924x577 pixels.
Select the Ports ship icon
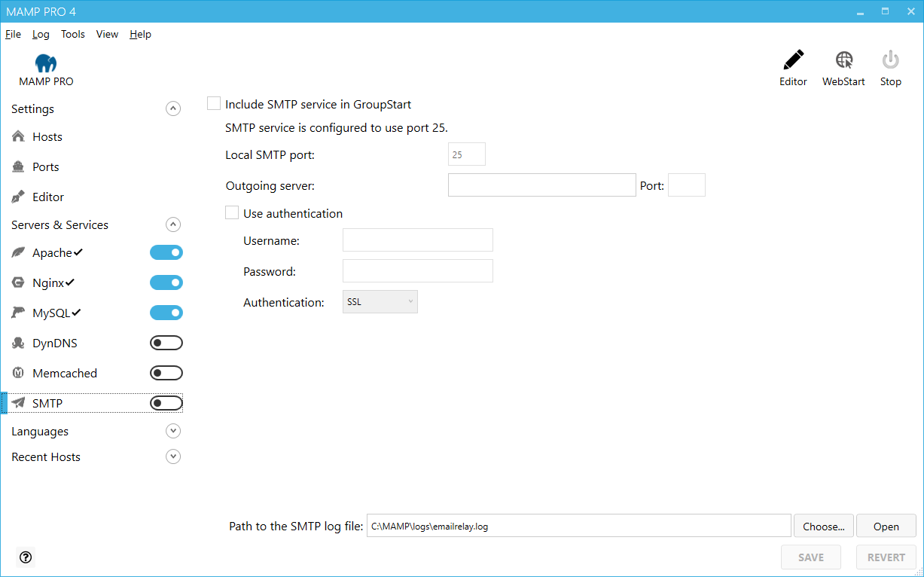19,166
